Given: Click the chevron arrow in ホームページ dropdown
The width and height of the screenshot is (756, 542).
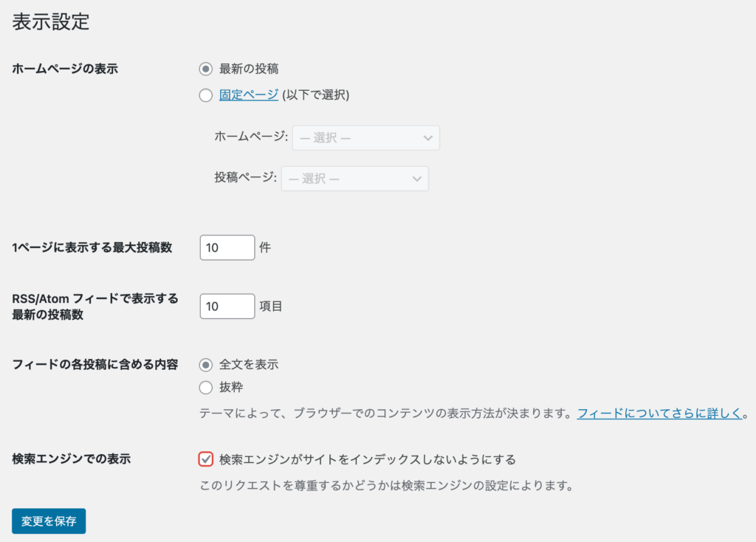Looking at the screenshot, I should click(427, 138).
